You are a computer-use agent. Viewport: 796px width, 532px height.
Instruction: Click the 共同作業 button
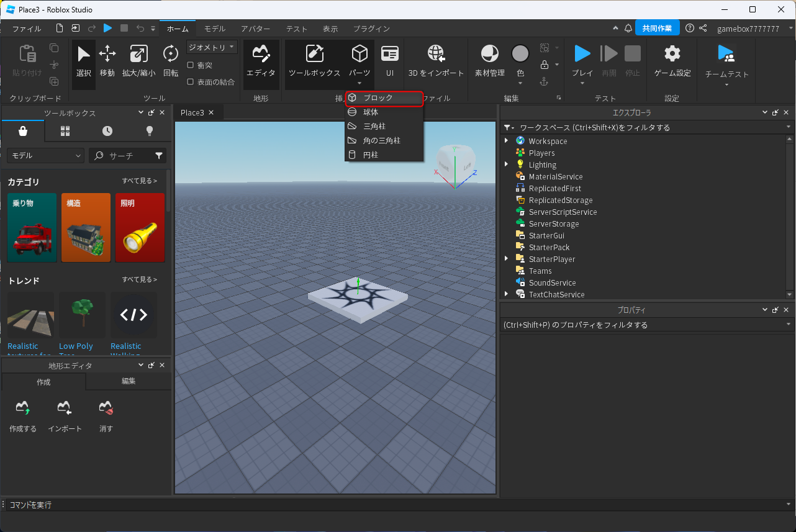tap(657, 29)
